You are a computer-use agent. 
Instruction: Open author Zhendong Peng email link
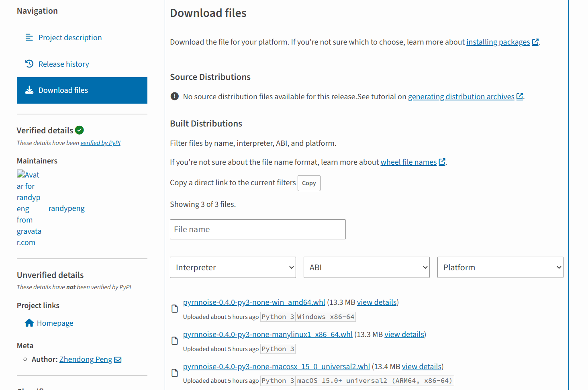click(86, 359)
